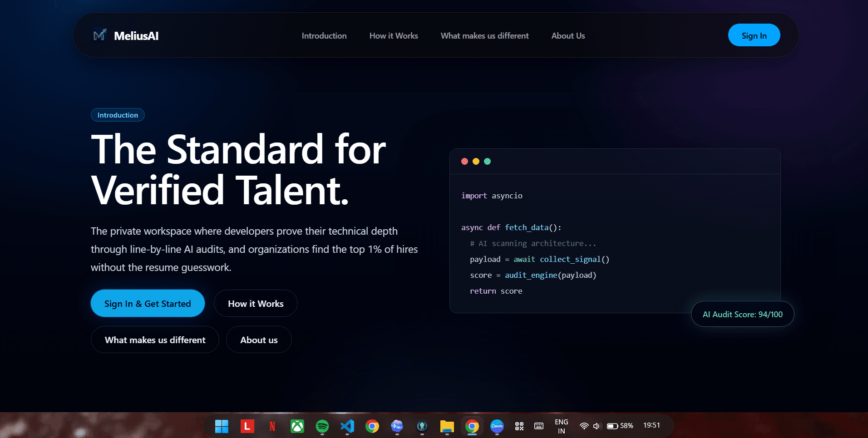Click the 'The Standard for Verified Talent.' headline
868x438 pixels.
238,169
